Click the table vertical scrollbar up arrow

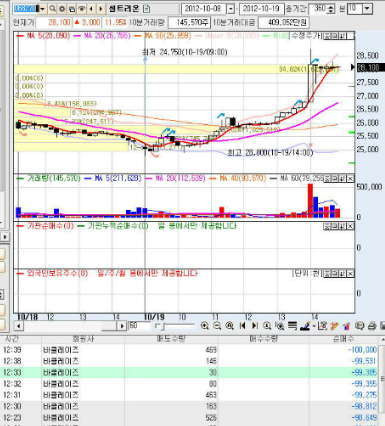click(382, 340)
